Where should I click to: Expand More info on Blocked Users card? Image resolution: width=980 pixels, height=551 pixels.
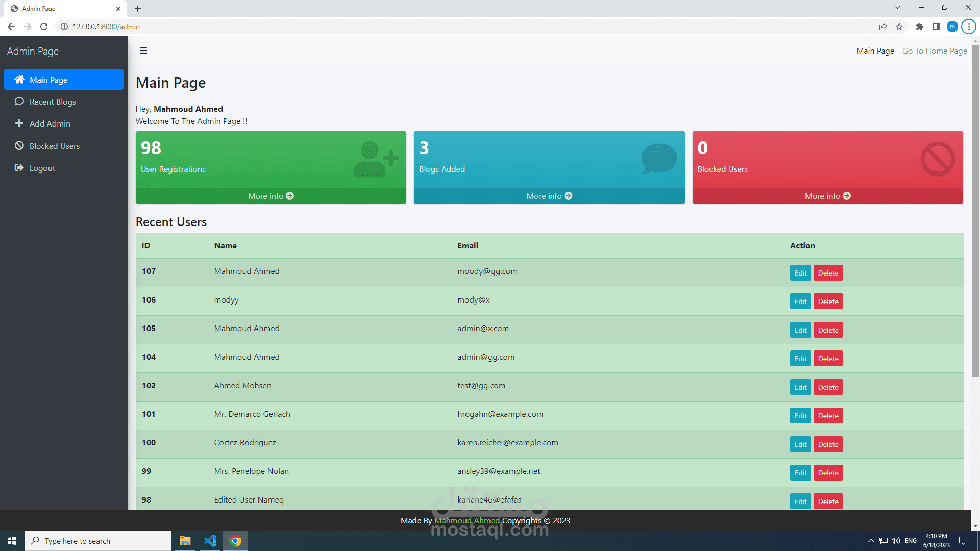(x=827, y=196)
